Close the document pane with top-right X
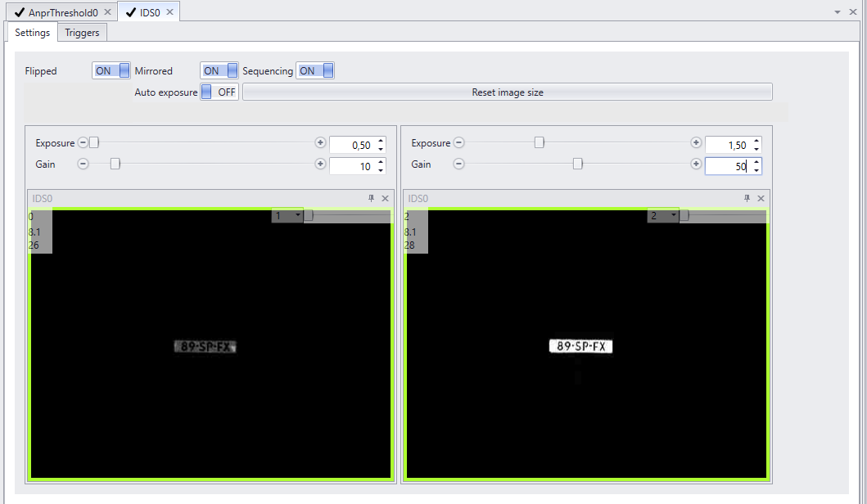This screenshot has height=504, width=867. [x=853, y=11]
